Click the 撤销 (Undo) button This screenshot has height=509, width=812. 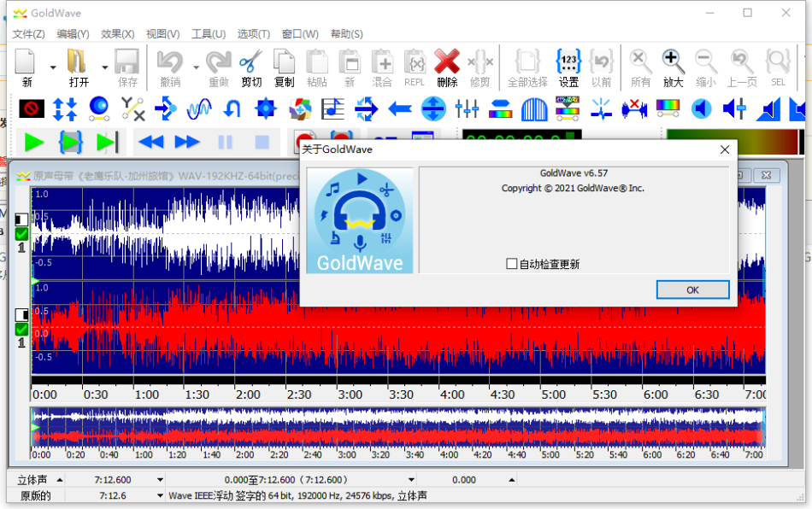coord(170,67)
